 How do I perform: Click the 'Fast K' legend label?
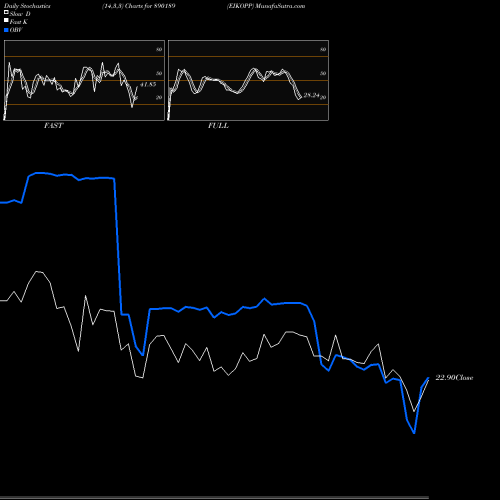click(19, 22)
